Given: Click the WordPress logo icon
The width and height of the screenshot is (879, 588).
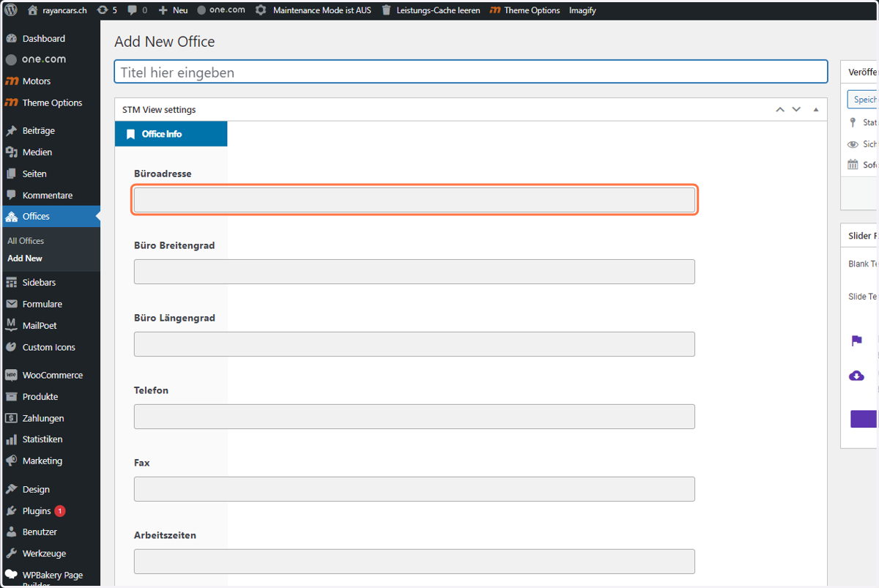Looking at the screenshot, I should [x=10, y=10].
